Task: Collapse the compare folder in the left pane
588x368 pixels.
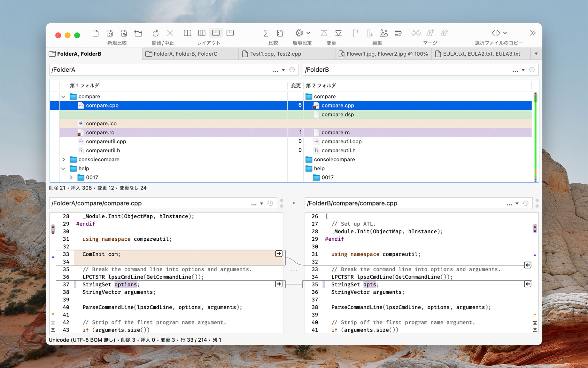Action: pos(63,96)
